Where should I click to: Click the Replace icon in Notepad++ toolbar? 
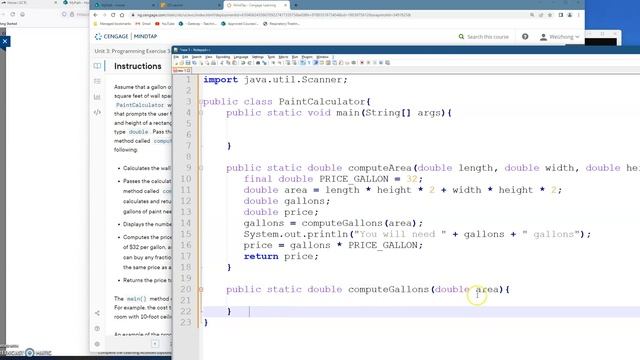pos(264,62)
